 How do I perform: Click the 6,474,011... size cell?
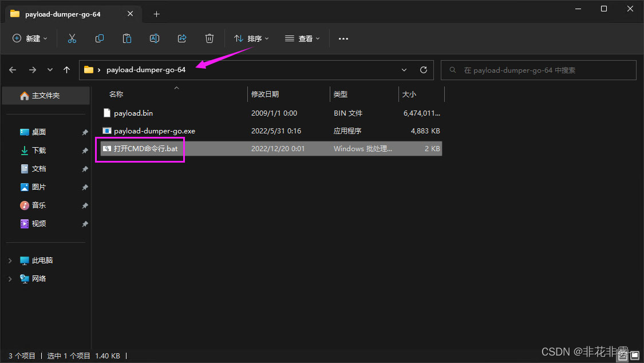[x=422, y=113]
